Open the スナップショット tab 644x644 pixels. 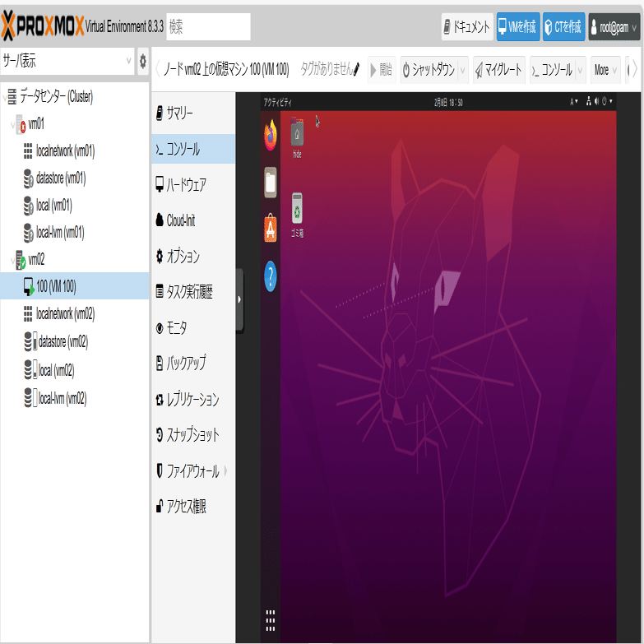pos(193,435)
